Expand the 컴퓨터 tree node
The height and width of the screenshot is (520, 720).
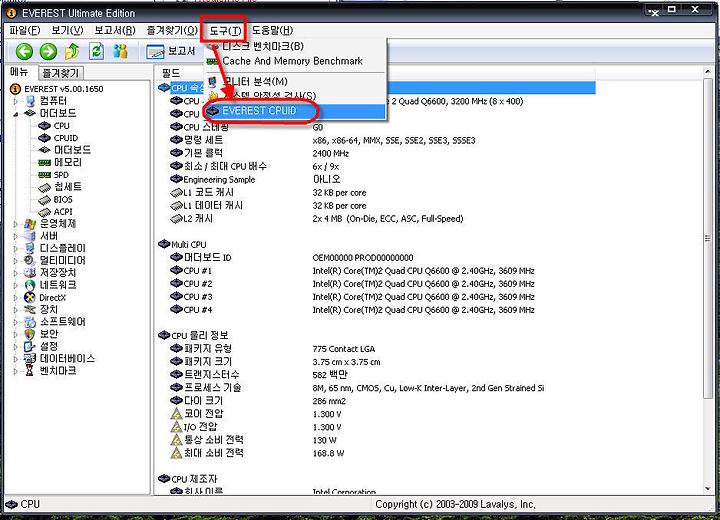[16, 101]
